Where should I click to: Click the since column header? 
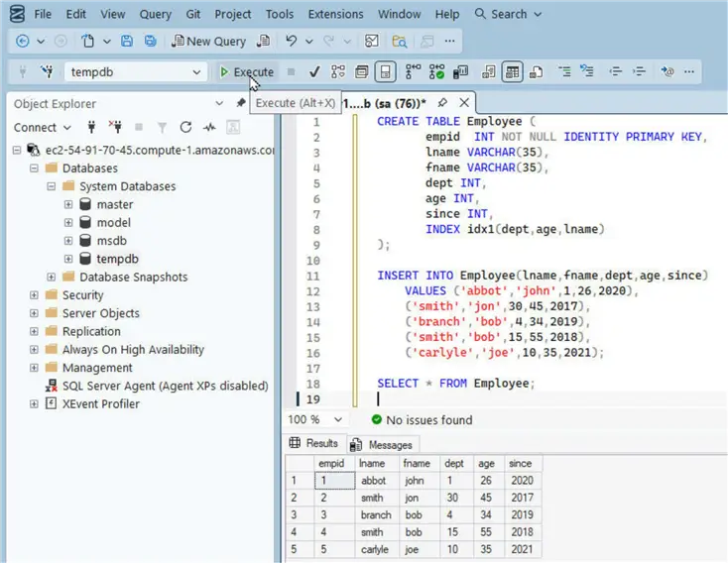523,463
